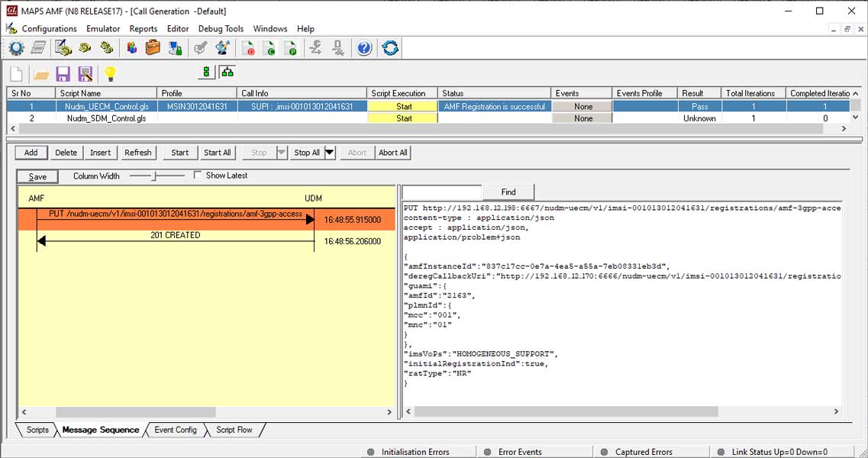Click the blank new document icon
The image size is (868, 458).
16,74
